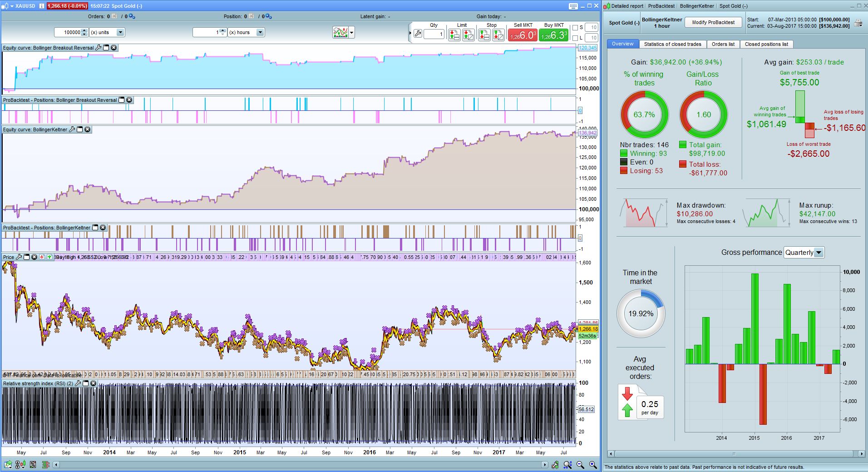The image size is (868, 472).
Task: Open the Quarterly gross performance dropdown
Action: 819,253
